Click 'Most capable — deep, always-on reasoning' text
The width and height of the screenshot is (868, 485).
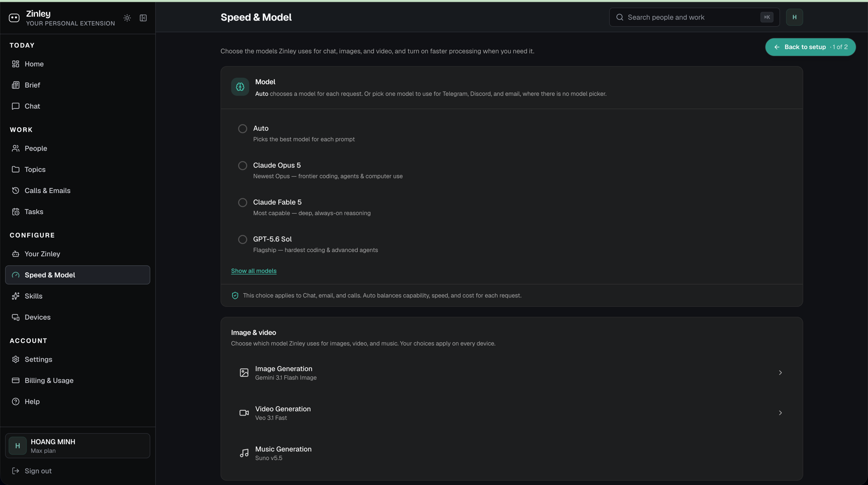pyautogui.click(x=312, y=213)
